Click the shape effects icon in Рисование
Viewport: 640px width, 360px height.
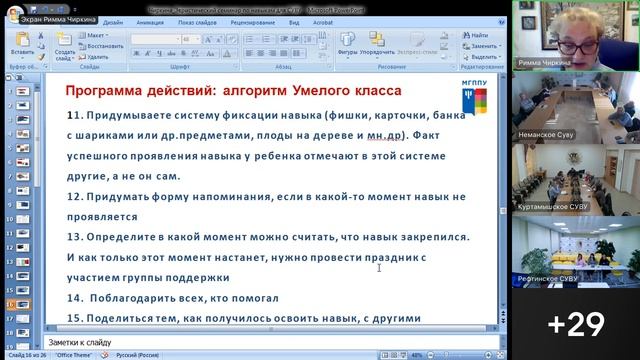tap(444, 57)
